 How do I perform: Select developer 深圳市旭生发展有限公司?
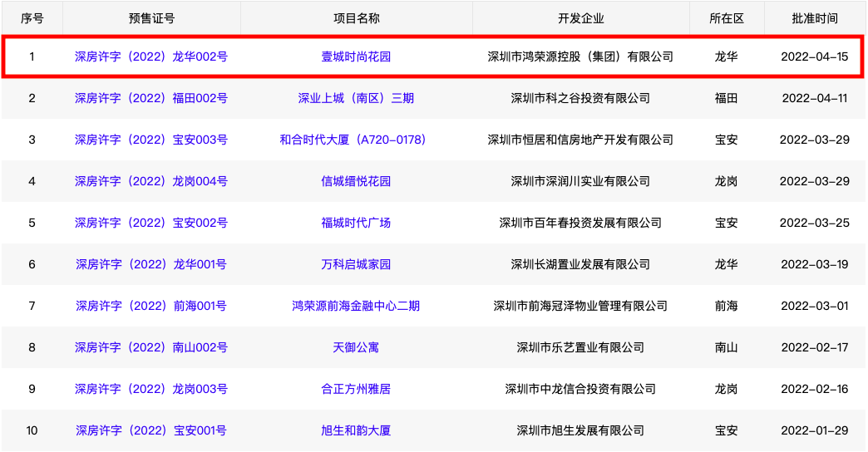580,430
